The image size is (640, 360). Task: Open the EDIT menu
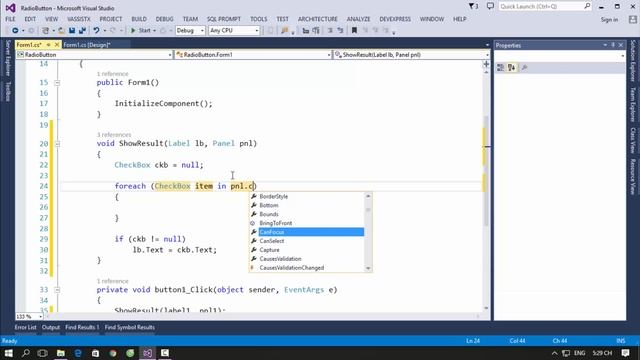tap(30, 19)
